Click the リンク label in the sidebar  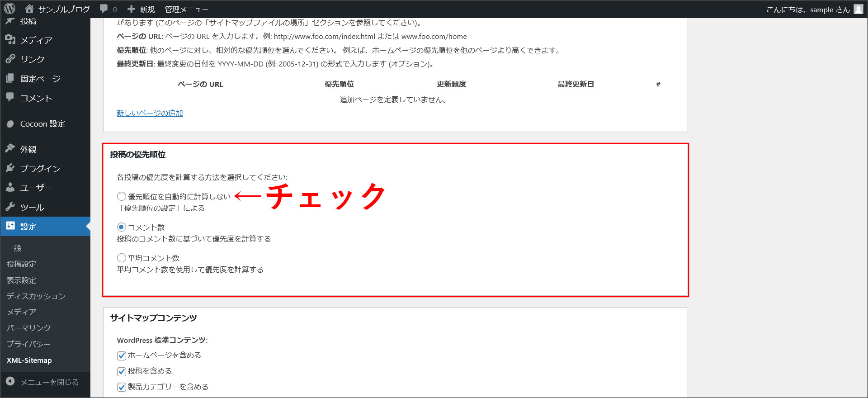pyautogui.click(x=32, y=59)
